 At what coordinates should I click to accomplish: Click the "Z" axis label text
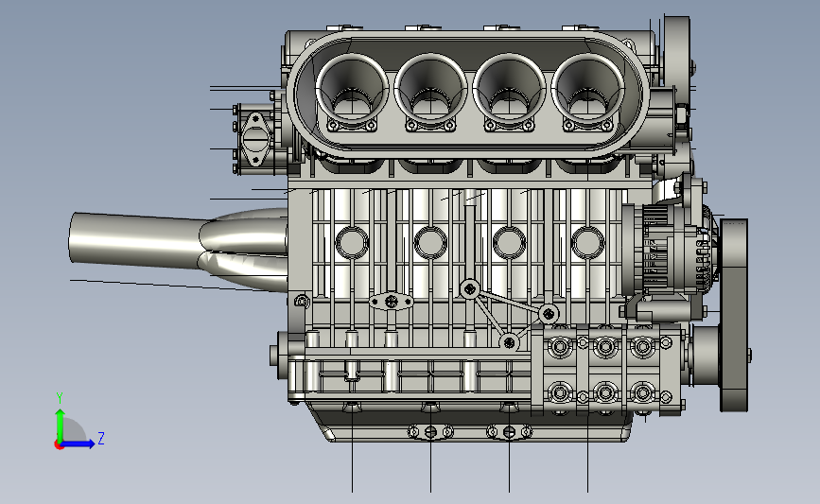101,438
